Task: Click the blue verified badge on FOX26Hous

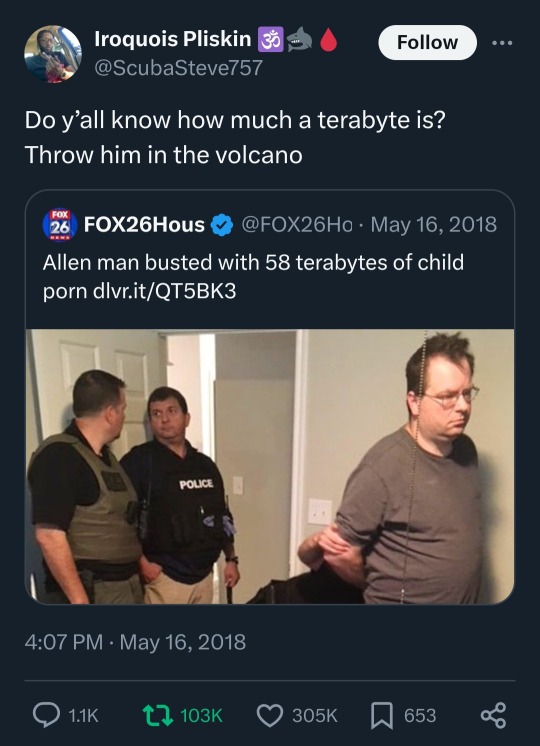Action: tap(222, 225)
